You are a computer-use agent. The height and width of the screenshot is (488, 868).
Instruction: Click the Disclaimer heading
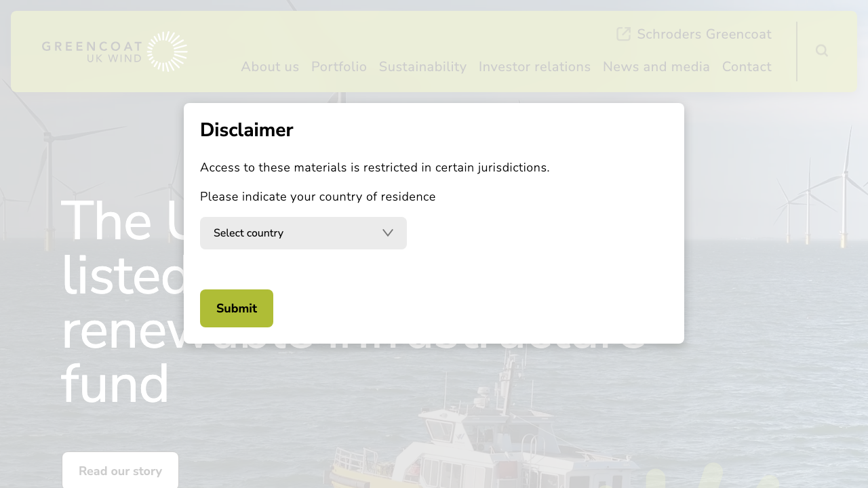coord(247,129)
